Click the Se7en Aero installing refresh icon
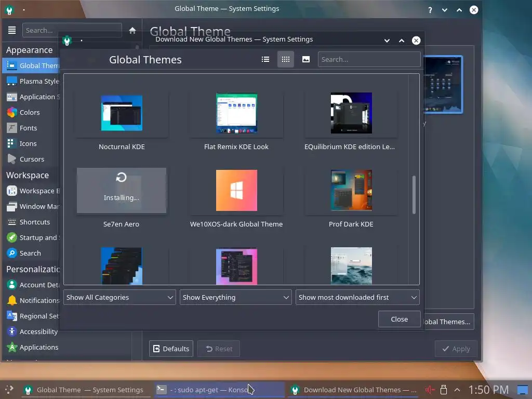Screen dimensions: 532x399 (x=121, y=177)
